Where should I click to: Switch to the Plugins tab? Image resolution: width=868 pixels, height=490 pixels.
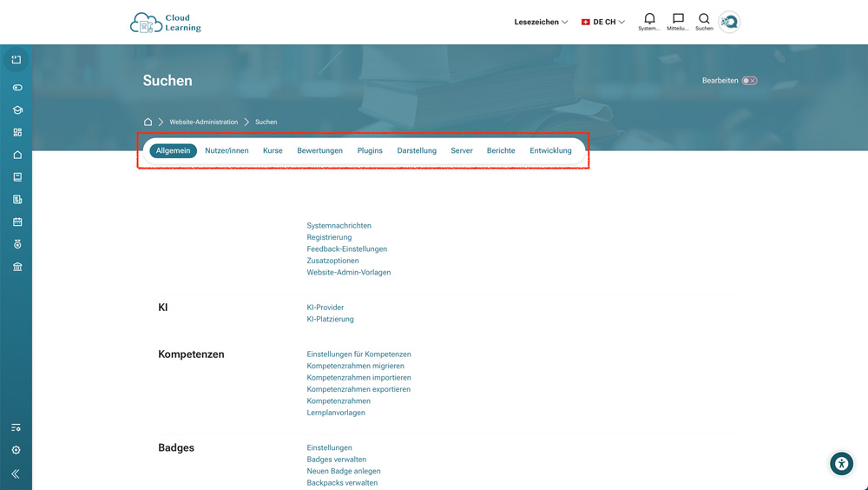tap(370, 150)
